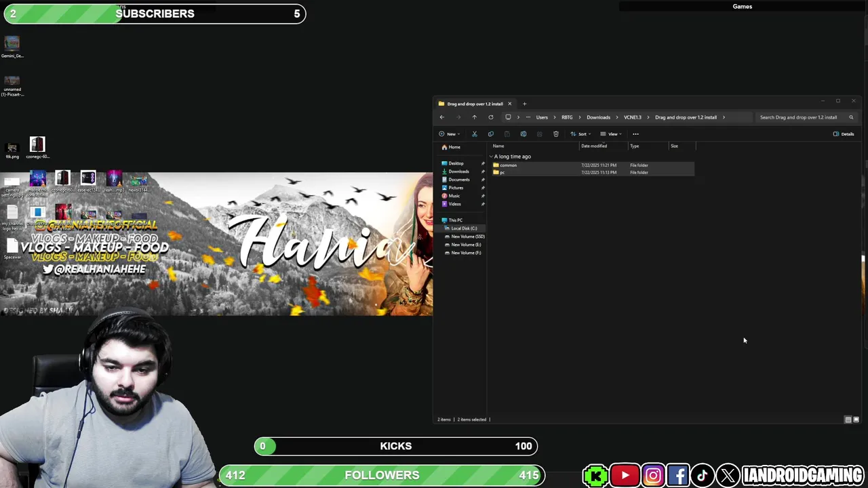Unpin Videos using its pin icon

483,204
